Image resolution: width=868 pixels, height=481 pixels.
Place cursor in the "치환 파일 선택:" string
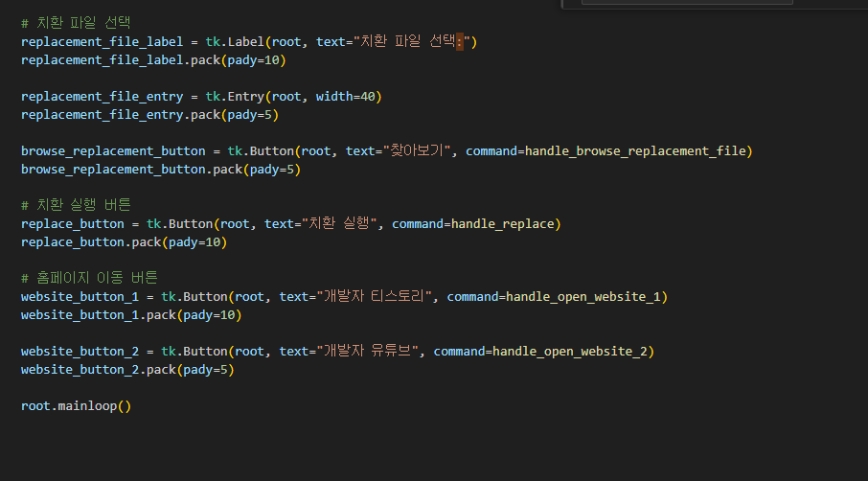(x=412, y=41)
